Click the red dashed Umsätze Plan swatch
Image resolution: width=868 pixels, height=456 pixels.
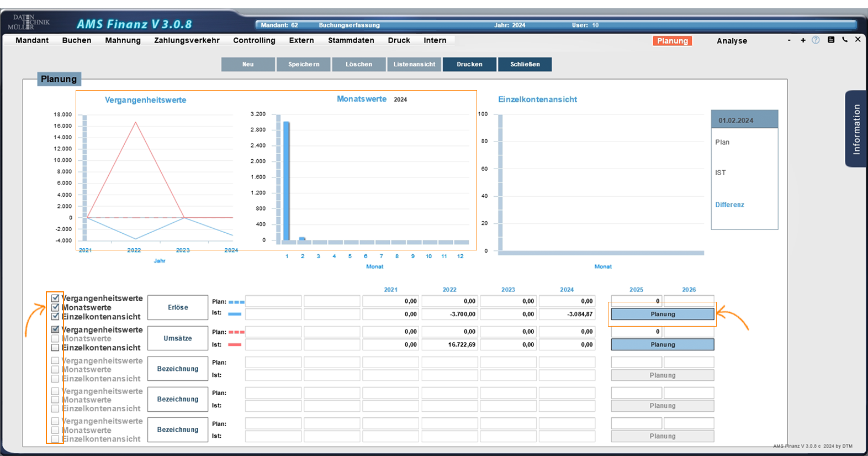coord(236,332)
